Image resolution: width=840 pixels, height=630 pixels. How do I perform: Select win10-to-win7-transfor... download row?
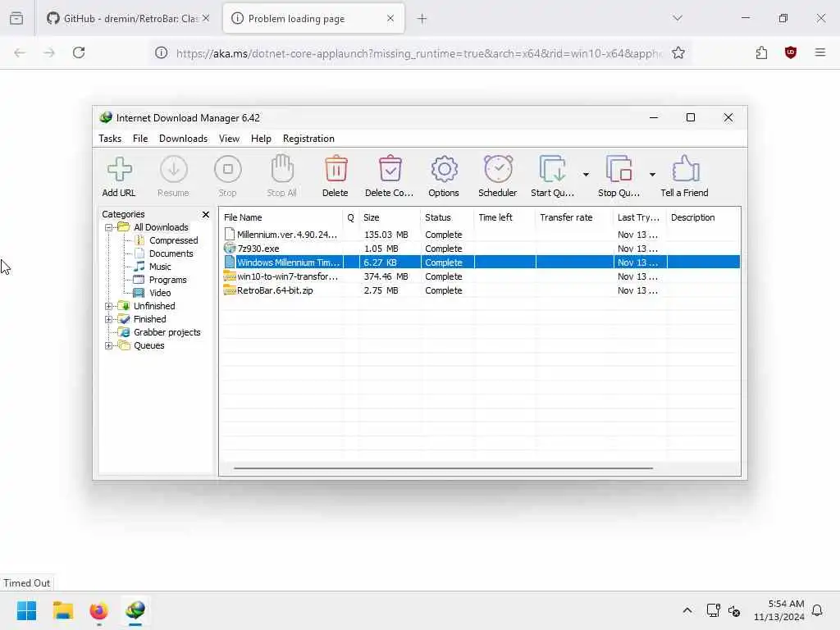480,276
